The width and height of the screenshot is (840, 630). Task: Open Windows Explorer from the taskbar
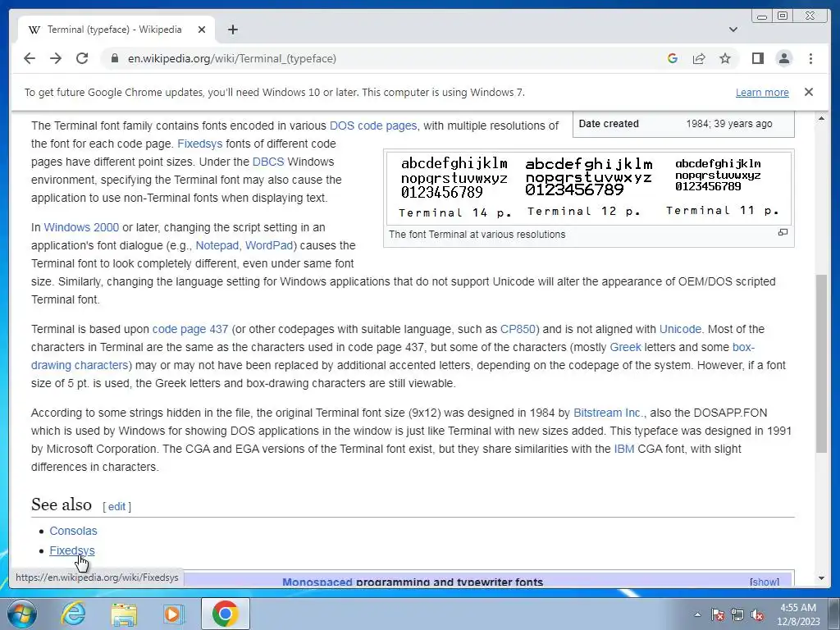124,614
